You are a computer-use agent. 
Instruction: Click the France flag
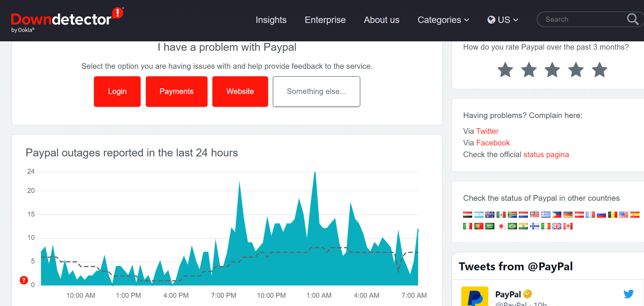coord(590,215)
